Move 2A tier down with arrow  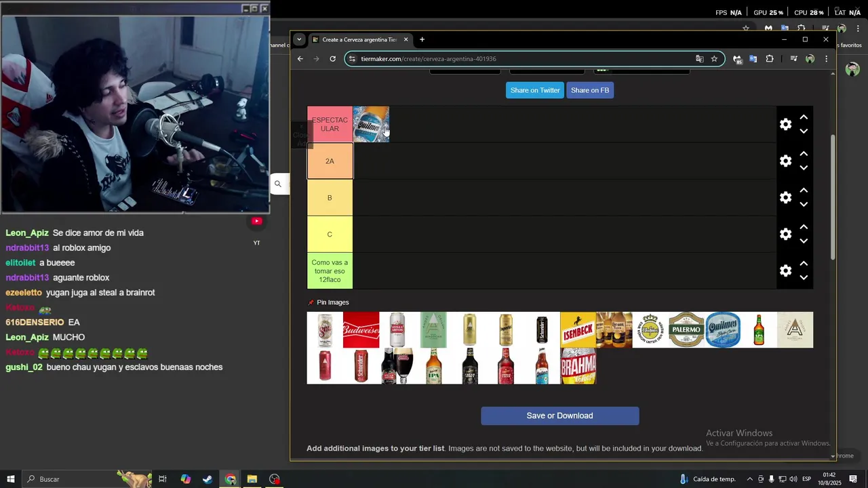tap(804, 168)
